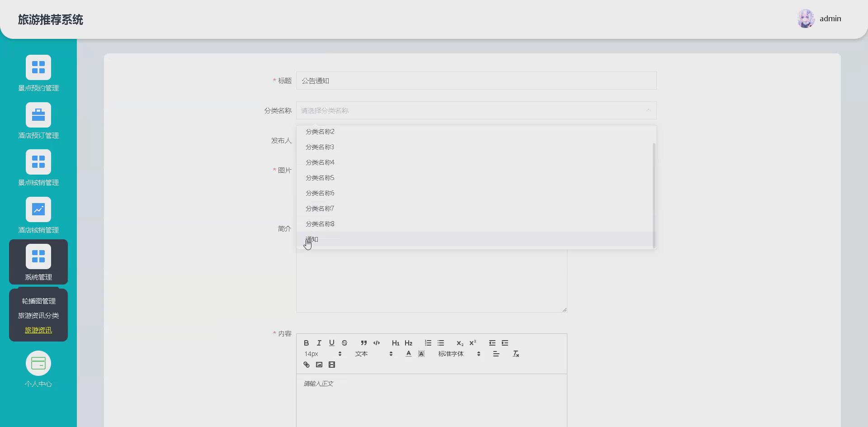This screenshot has height=427, width=868.
Task: Toggle bold formatting in the content editor
Action: tap(306, 343)
